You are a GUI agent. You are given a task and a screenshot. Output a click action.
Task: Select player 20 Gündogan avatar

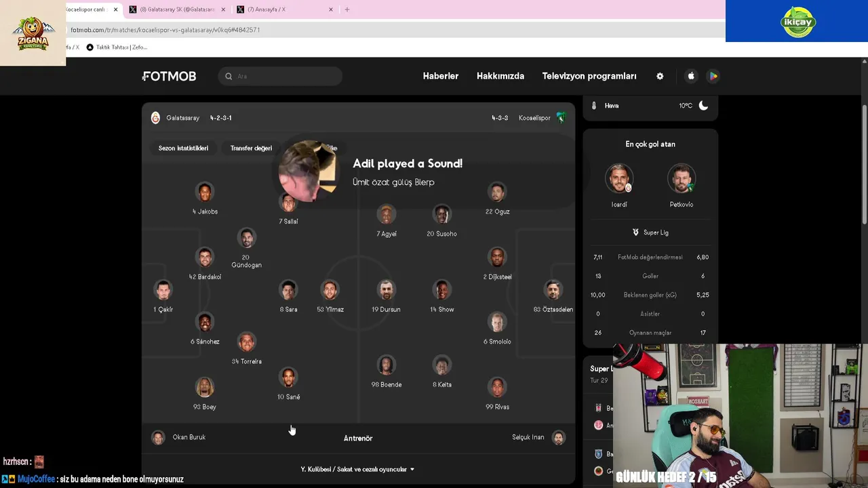[x=246, y=238]
